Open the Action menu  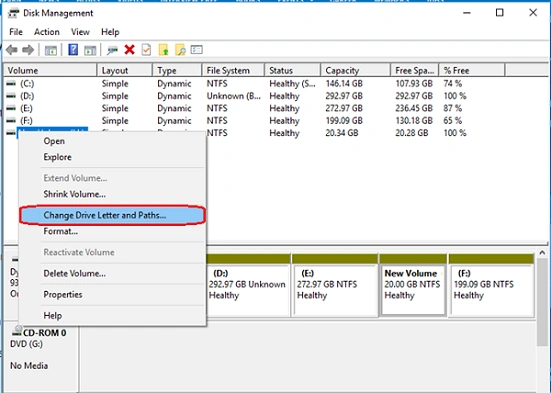click(47, 32)
